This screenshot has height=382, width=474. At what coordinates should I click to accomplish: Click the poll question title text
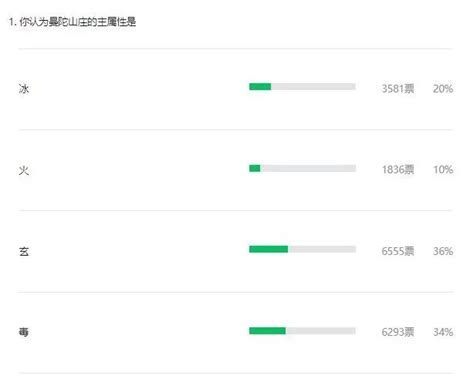coord(73,22)
